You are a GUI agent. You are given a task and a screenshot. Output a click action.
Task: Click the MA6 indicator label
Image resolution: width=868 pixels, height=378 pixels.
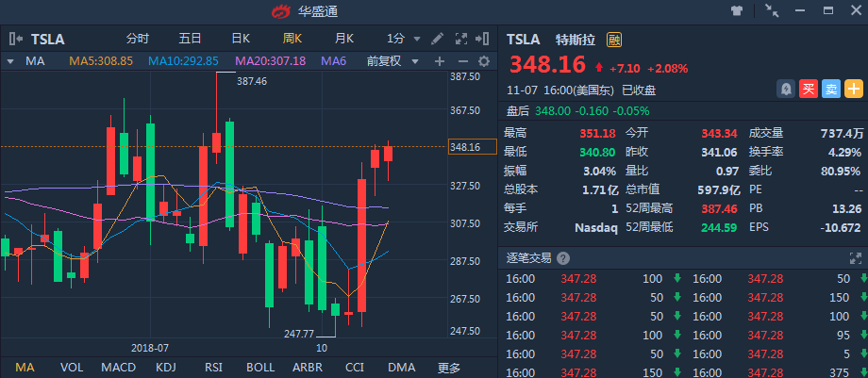(x=334, y=61)
